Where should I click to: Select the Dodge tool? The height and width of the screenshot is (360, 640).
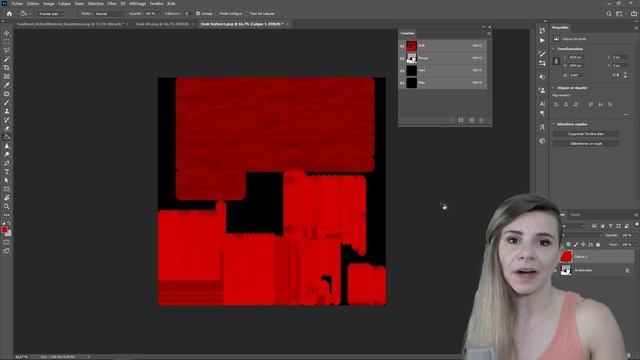7,154
